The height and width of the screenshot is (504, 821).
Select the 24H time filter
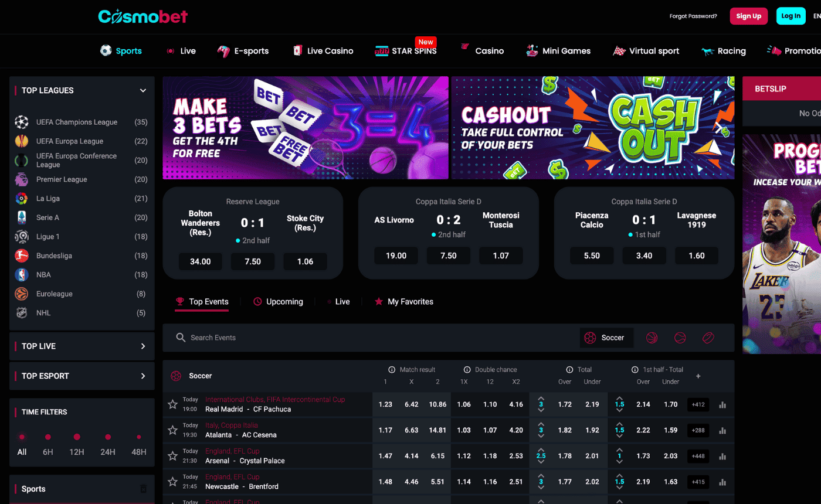tap(108, 444)
